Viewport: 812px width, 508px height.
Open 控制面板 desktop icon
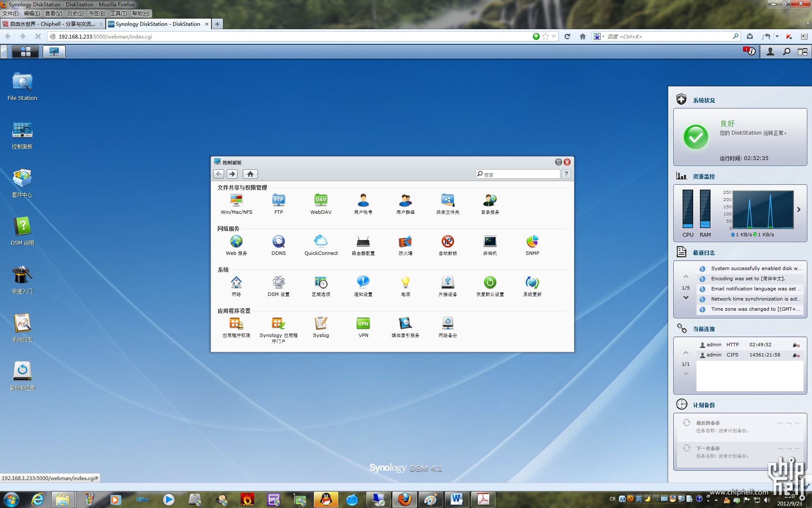22,135
